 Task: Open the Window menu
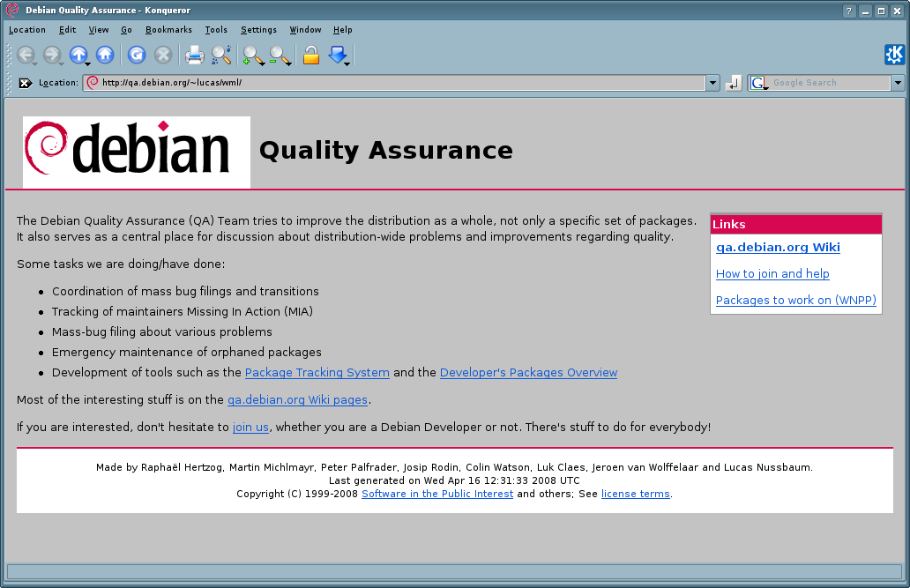[305, 30]
